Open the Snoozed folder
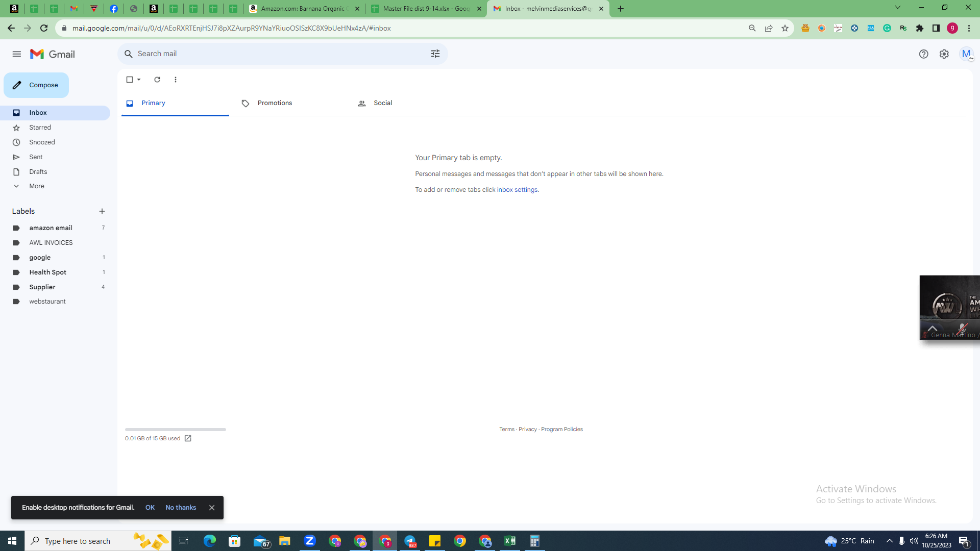The image size is (980, 551). 55,142
